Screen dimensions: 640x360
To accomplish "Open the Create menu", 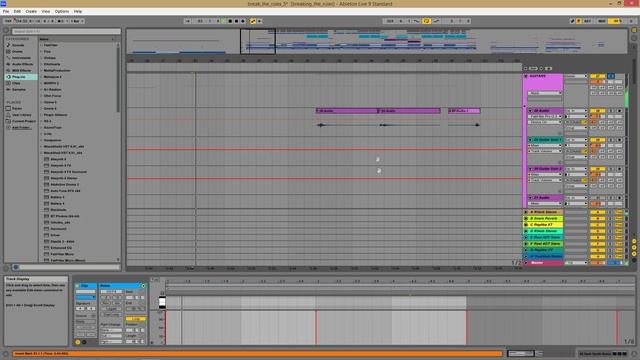I will tap(31, 11).
